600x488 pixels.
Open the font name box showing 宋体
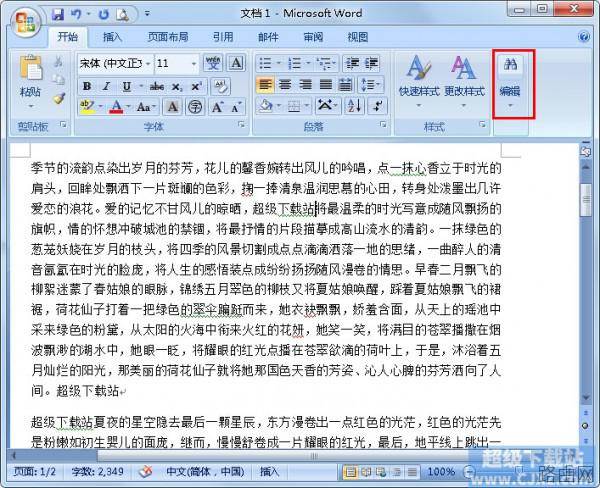point(115,63)
